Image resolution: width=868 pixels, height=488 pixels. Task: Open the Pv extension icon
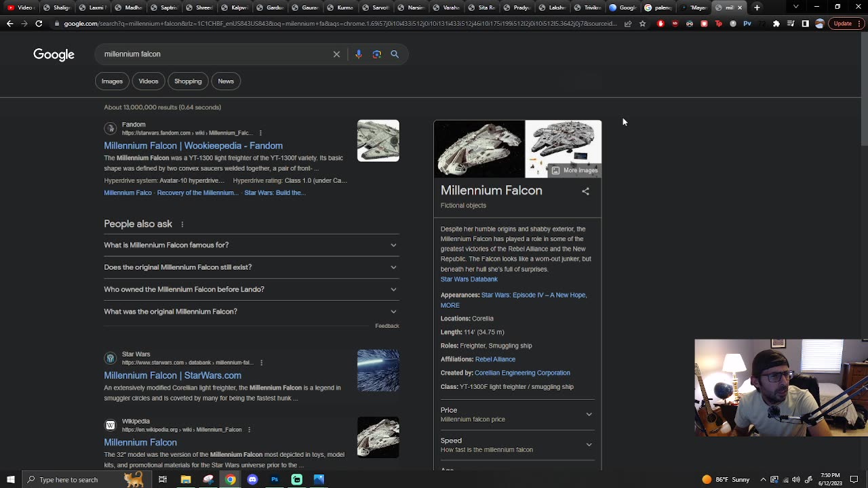pos(747,24)
